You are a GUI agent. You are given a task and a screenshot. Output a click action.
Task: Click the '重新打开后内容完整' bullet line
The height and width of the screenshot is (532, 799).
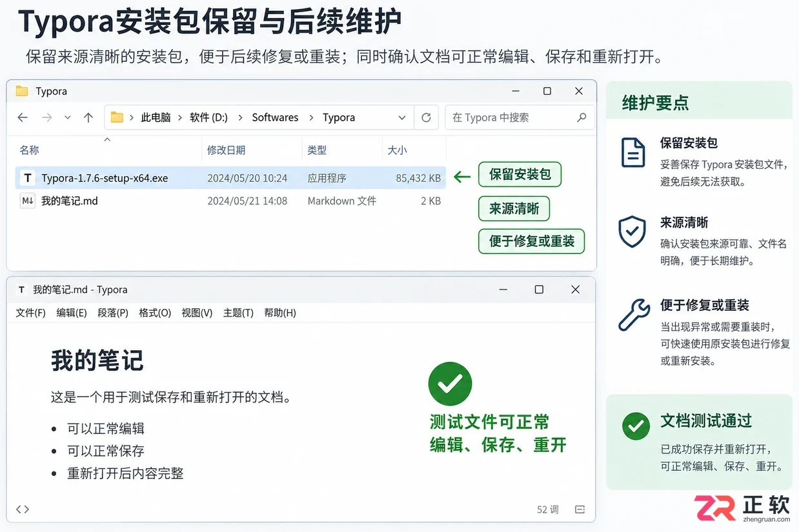[125, 473]
